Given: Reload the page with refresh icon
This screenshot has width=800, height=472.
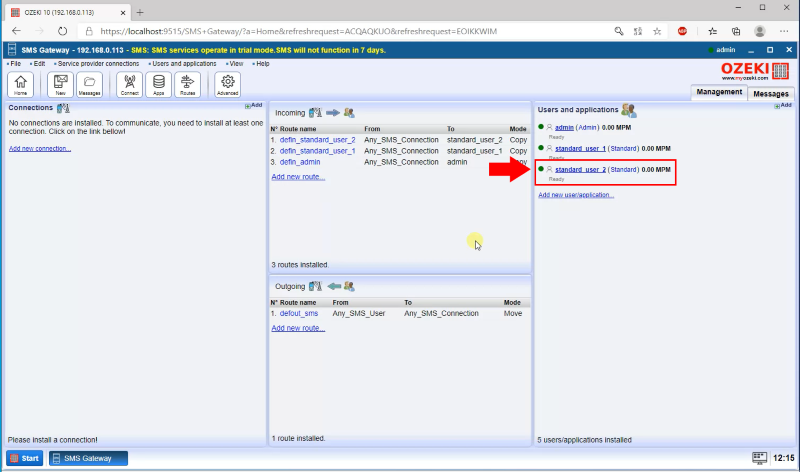Looking at the screenshot, I should click(62, 31).
